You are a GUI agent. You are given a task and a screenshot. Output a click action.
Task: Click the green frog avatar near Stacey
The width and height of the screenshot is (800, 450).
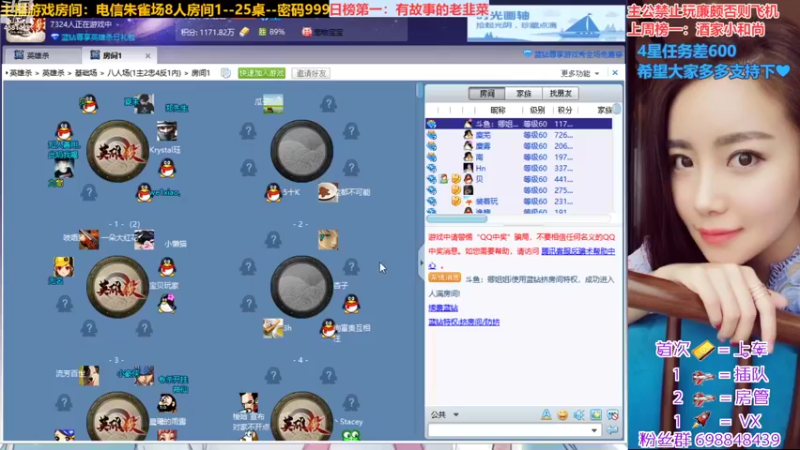[351, 435]
